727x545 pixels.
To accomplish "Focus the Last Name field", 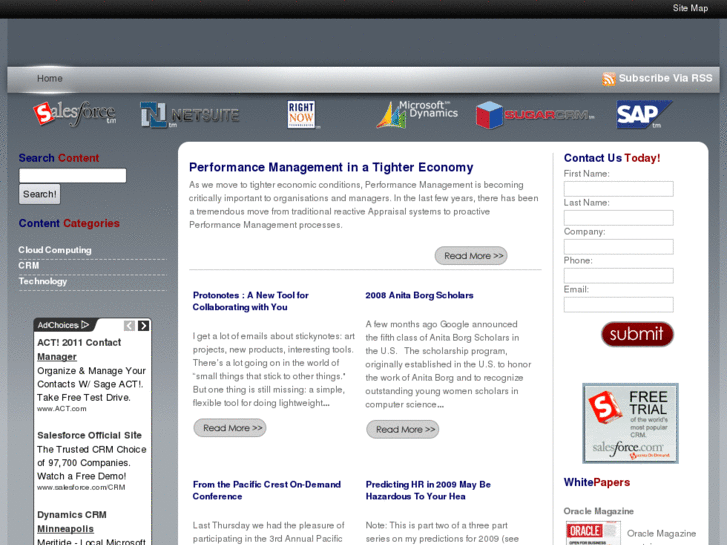I will (619, 218).
